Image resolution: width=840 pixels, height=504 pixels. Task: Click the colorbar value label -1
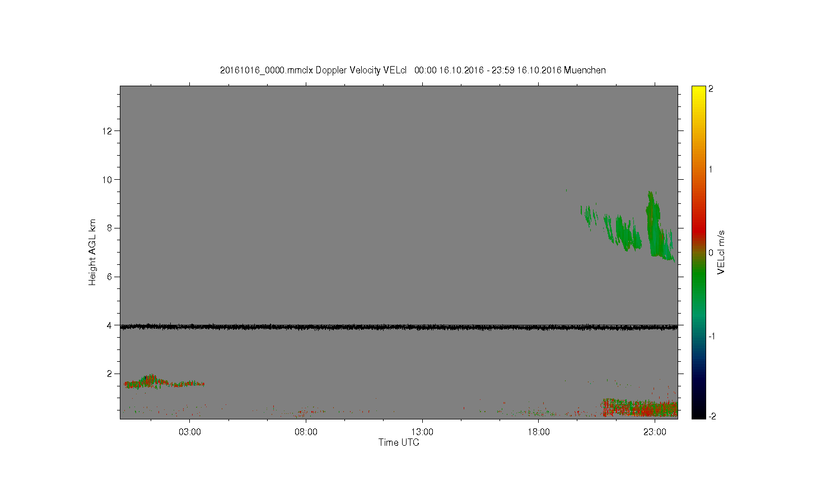(712, 336)
